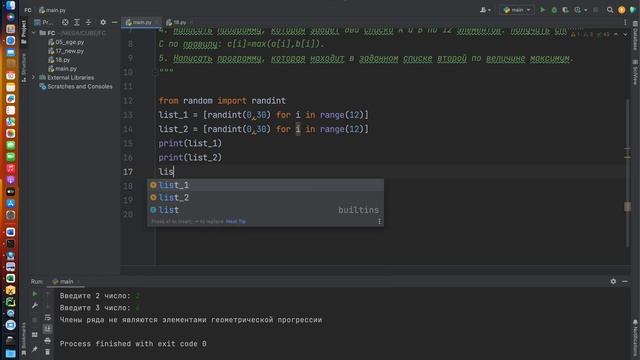Expand all items in Project panel
This screenshot has height=360, width=640.
[x=77, y=22]
